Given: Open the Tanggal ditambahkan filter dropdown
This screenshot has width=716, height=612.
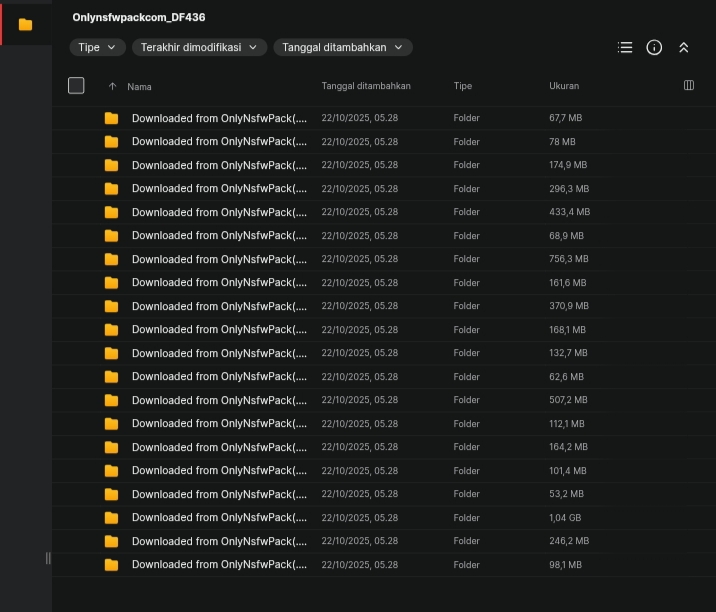Looking at the screenshot, I should click(342, 47).
